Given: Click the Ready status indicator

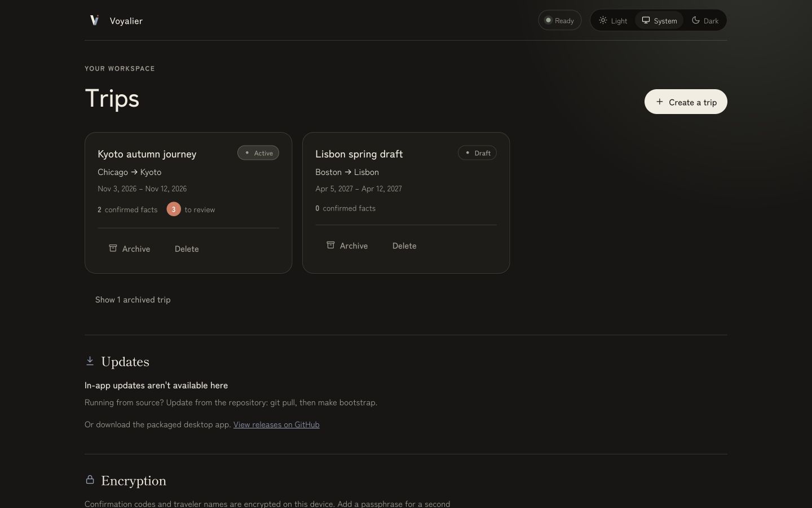Looking at the screenshot, I should (x=559, y=20).
